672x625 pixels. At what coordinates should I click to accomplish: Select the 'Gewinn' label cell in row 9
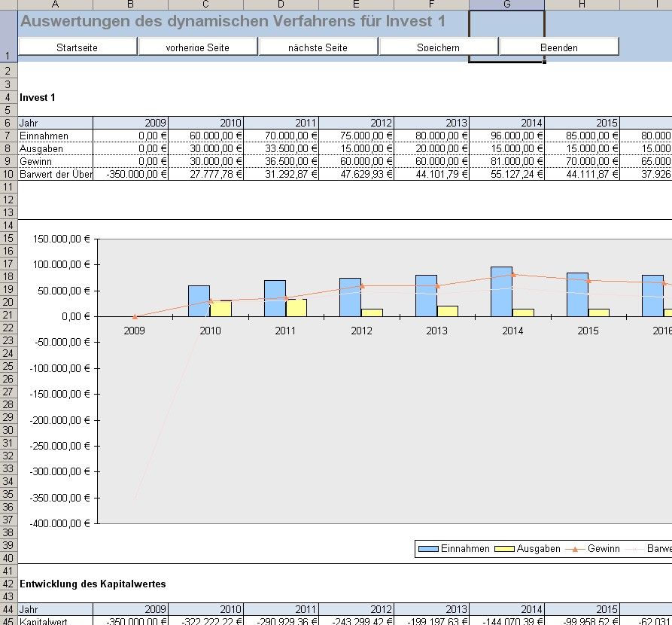tap(55, 161)
